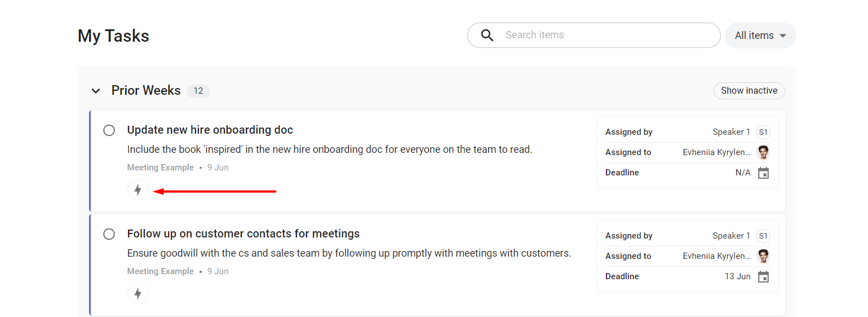Open 'Follow up on customer contacts for meetings' title
This screenshot has height=317, width=868.
[x=243, y=234]
